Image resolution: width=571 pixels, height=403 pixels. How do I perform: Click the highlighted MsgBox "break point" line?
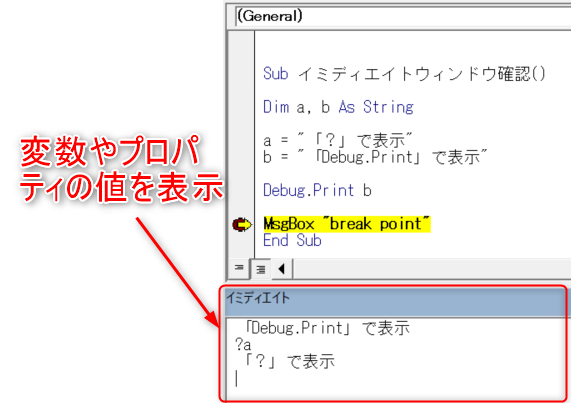(347, 224)
